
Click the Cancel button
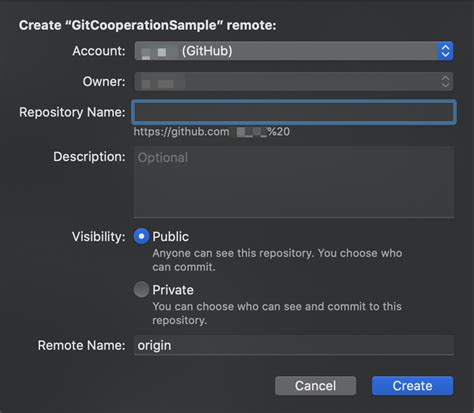click(315, 386)
